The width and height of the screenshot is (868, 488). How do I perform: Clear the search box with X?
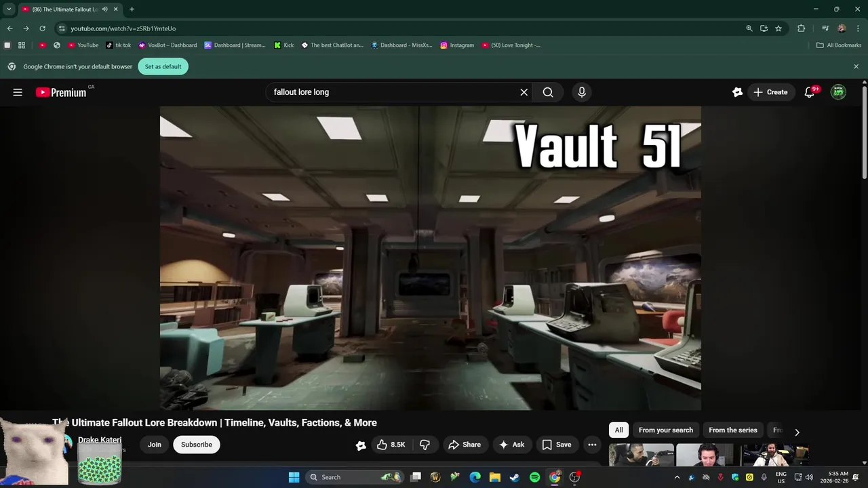(524, 92)
